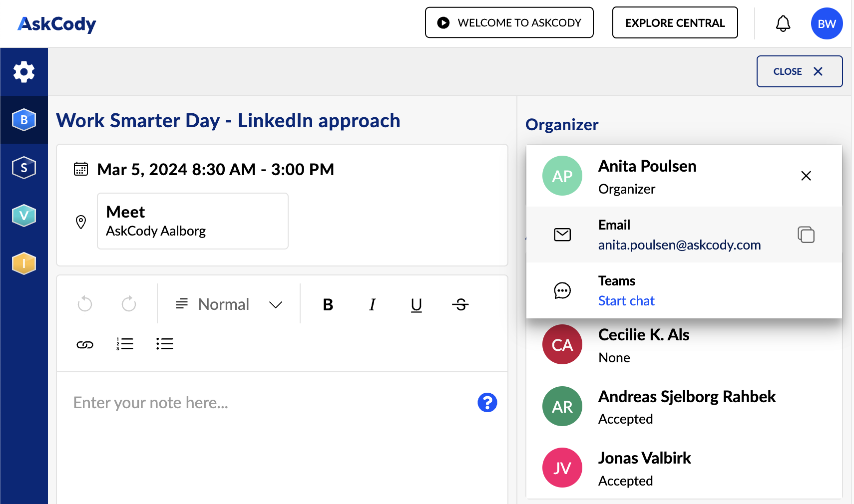
Task: Copy Anita Poulsen's email address
Action: [x=806, y=235]
